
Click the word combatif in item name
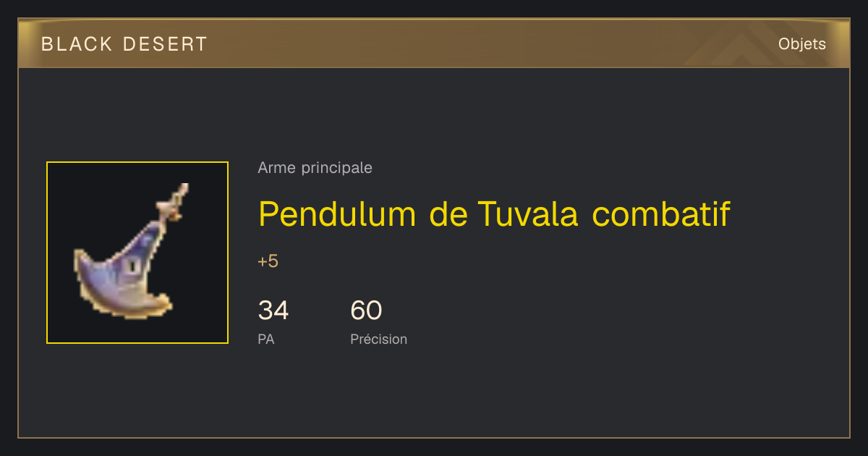(x=661, y=214)
